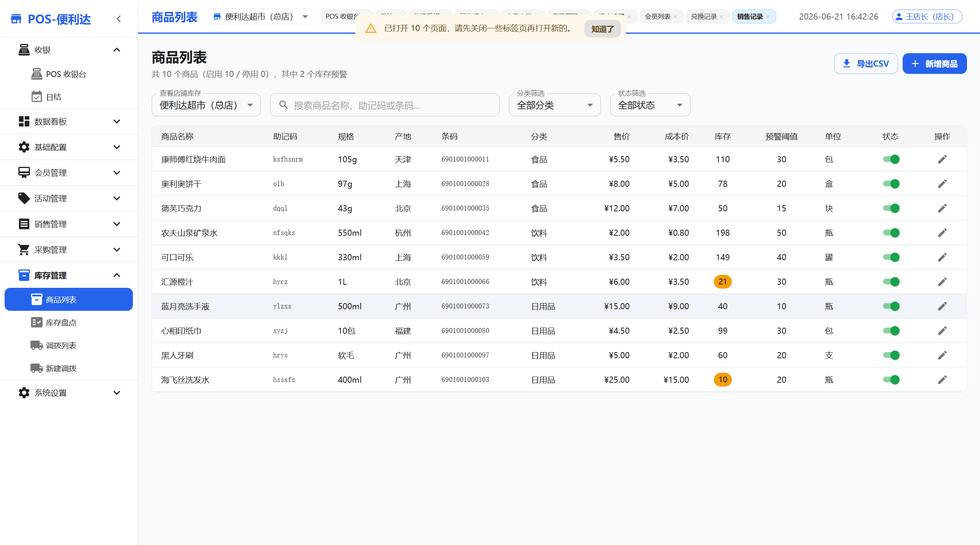Click the card icon next to 会员管理

pyautogui.click(x=24, y=173)
